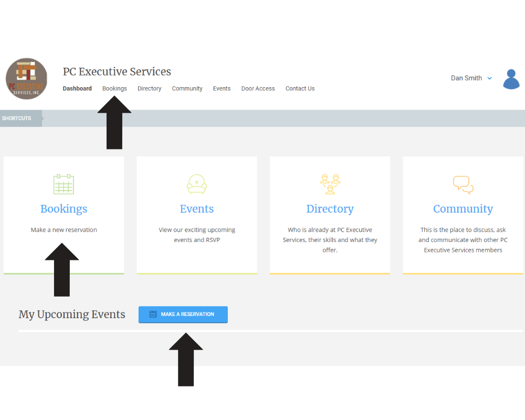Open Bookings in the top navigation
The width and height of the screenshot is (525, 420).
pyautogui.click(x=114, y=88)
